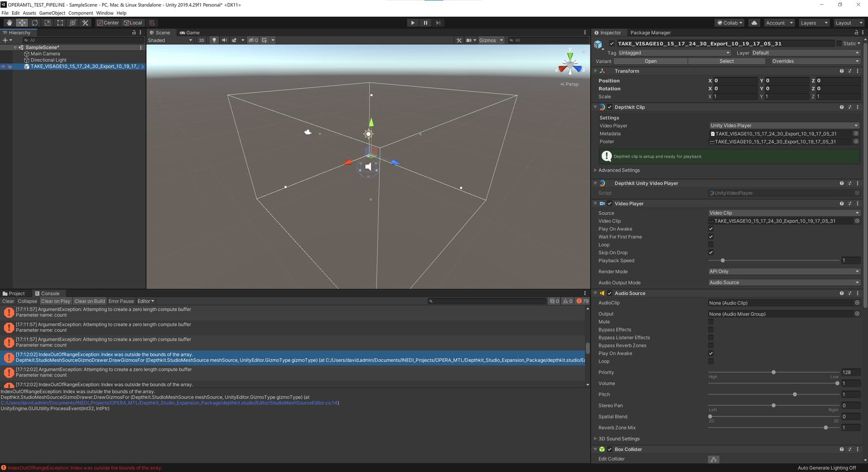The image size is (868, 472).
Task: Open the Layout dropdown
Action: click(848, 23)
